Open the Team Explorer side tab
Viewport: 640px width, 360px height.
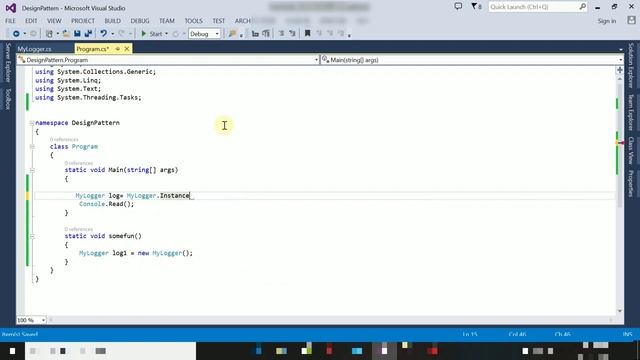(x=631, y=112)
